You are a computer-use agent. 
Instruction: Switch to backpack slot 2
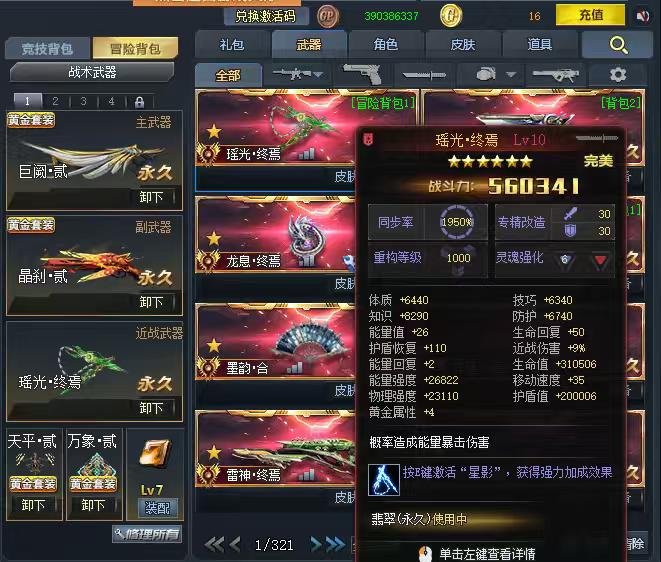tap(55, 101)
